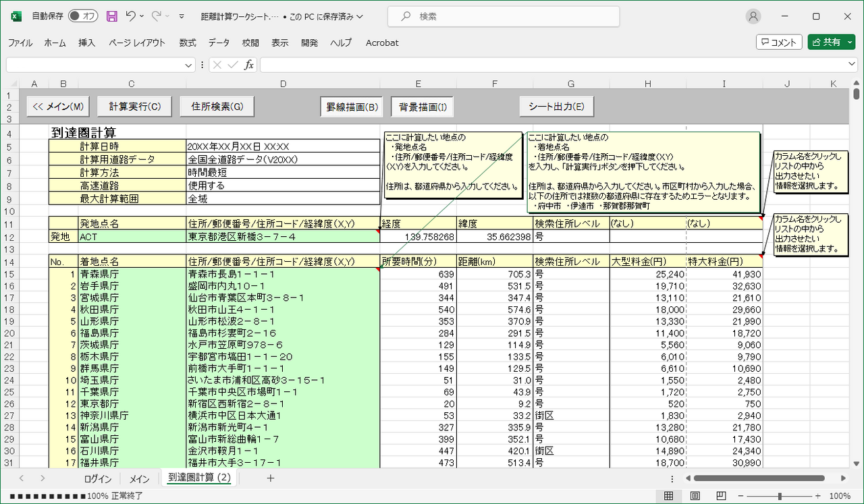Screen dimensions: 864x504
Task: Switch to Page Layout view icon
Action: coord(695,496)
